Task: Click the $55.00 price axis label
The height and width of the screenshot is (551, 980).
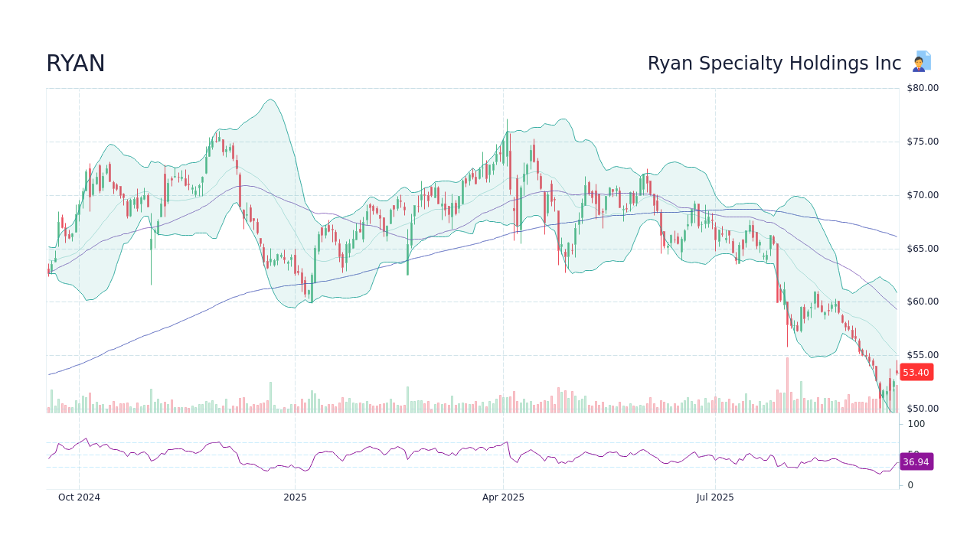Action: click(923, 355)
